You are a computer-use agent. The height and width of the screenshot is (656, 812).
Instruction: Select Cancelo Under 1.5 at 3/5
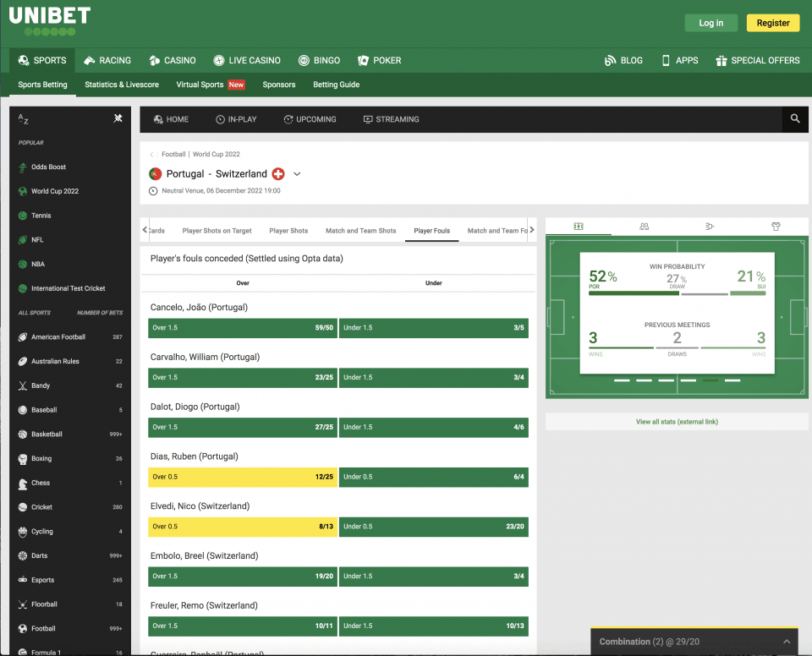pos(434,328)
